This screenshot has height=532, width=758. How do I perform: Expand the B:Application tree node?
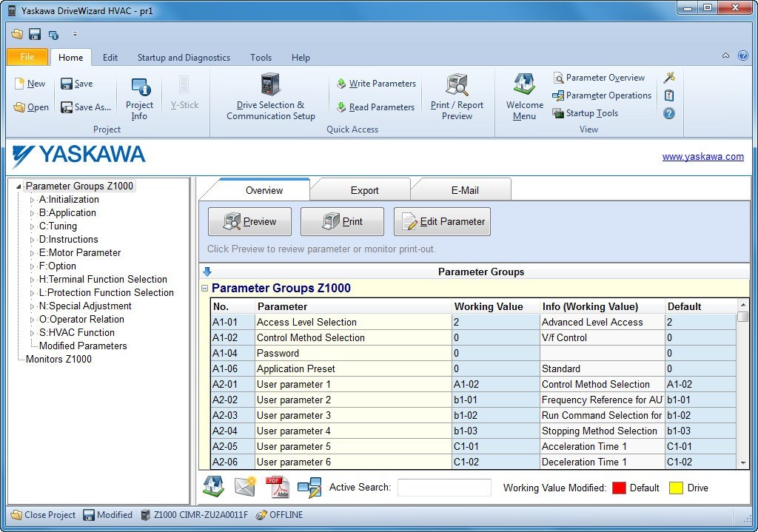tap(32, 213)
